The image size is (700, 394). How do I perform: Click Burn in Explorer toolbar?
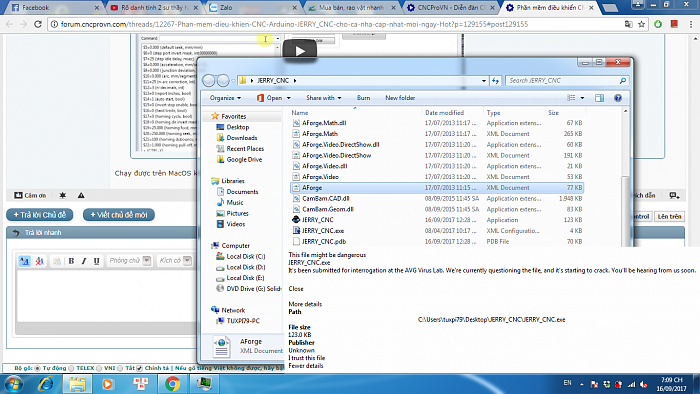(x=363, y=98)
